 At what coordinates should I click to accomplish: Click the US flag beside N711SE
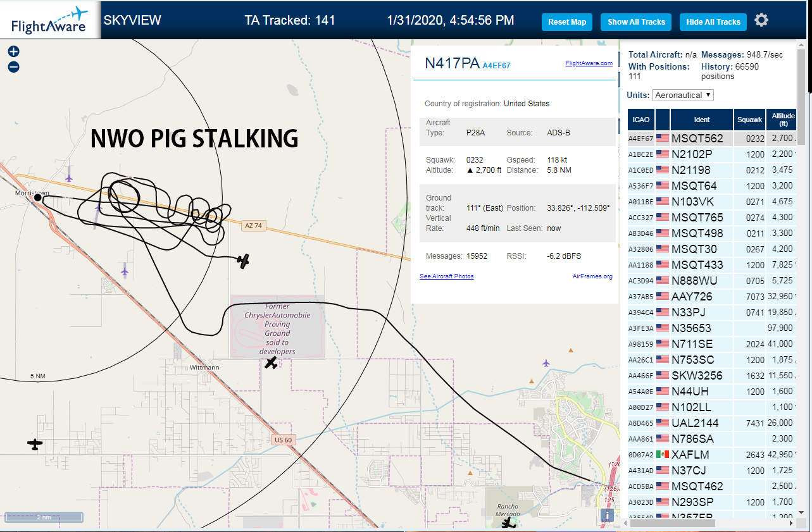coord(663,343)
